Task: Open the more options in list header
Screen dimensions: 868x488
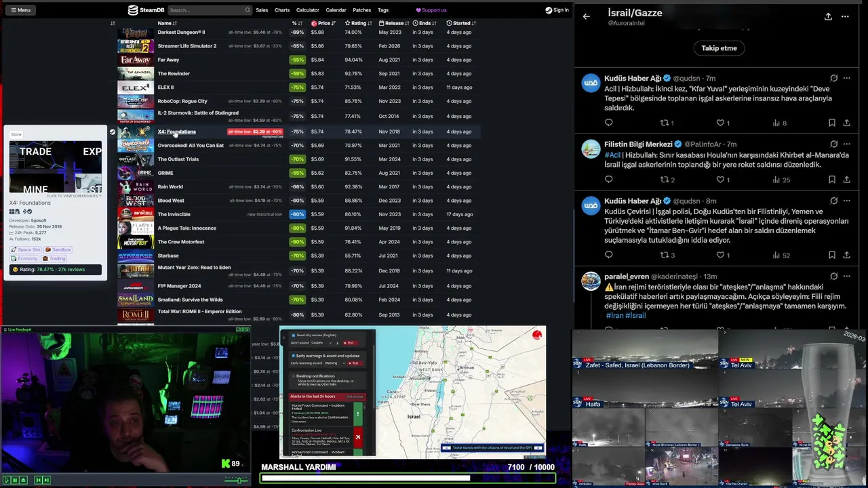Action: (845, 16)
